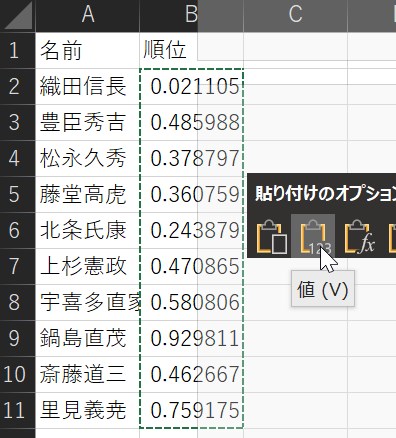Select row 3 header
The width and height of the screenshot is (396, 438).
tap(17, 122)
